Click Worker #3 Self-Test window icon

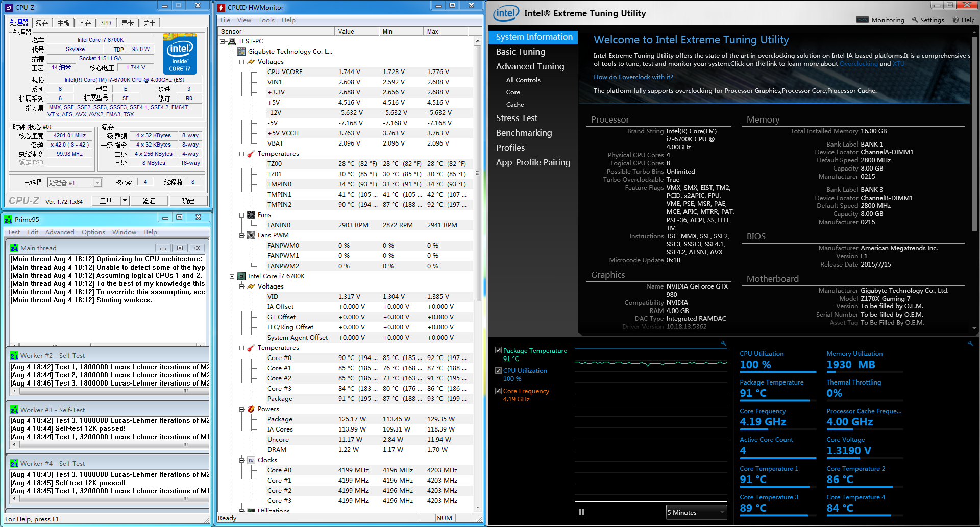click(x=14, y=410)
